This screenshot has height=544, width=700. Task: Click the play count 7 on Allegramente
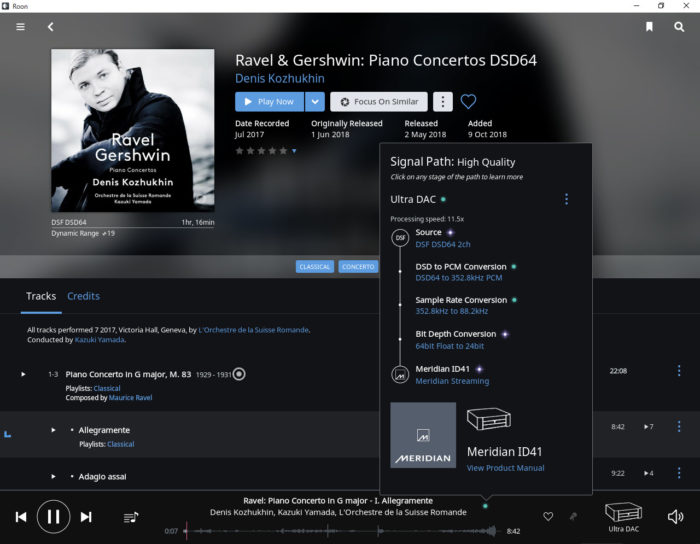pos(649,427)
